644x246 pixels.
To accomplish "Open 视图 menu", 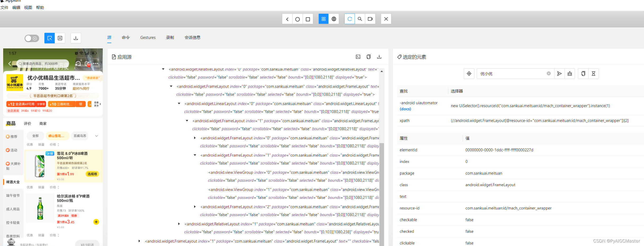I will 28,8.
